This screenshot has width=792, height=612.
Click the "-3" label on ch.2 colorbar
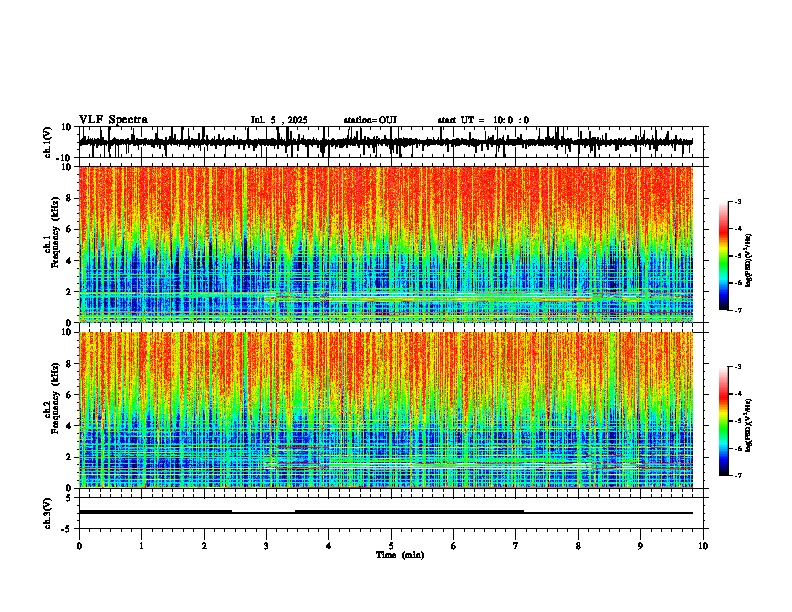[x=738, y=367]
